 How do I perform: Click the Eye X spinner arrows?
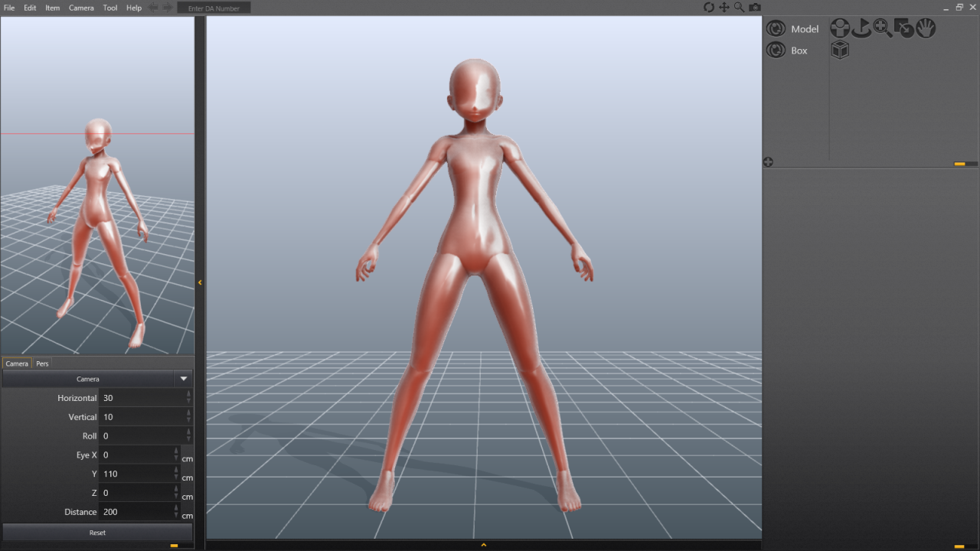click(176, 455)
